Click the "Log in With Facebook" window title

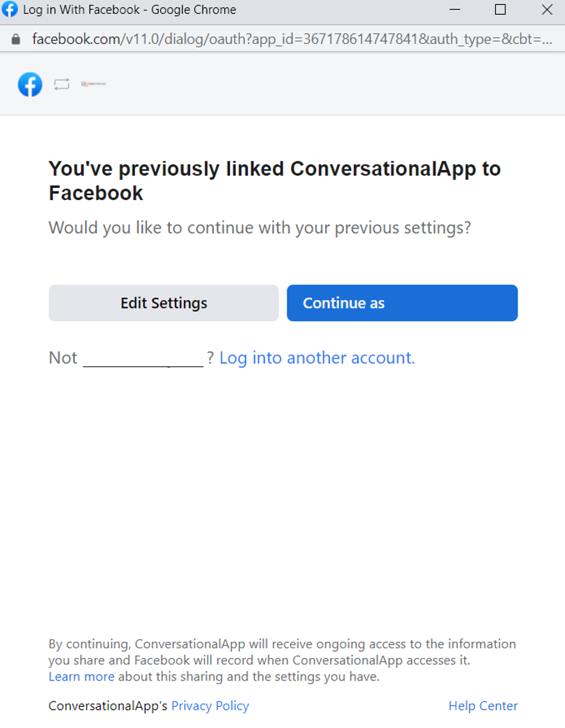coord(129,10)
